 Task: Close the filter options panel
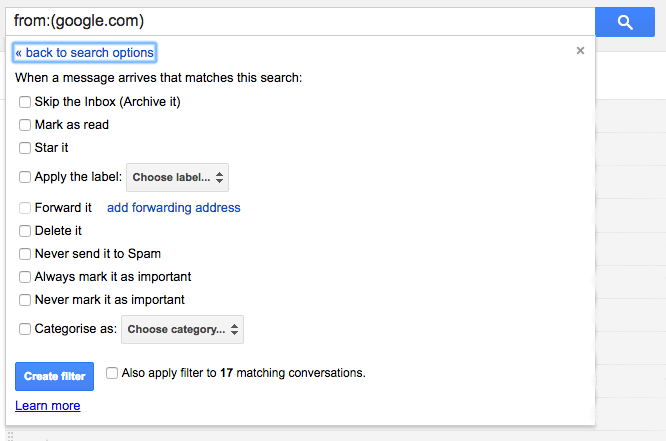pos(580,51)
